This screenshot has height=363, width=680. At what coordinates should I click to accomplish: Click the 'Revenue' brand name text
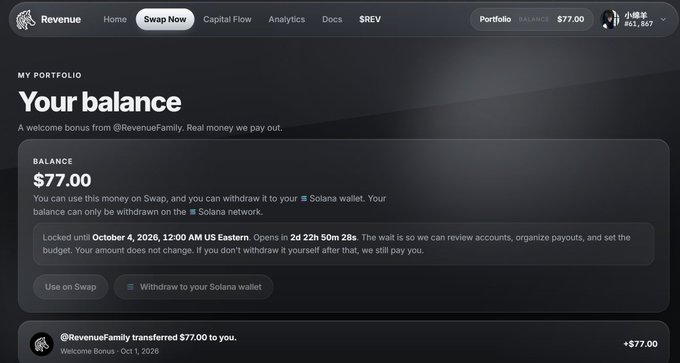61,20
